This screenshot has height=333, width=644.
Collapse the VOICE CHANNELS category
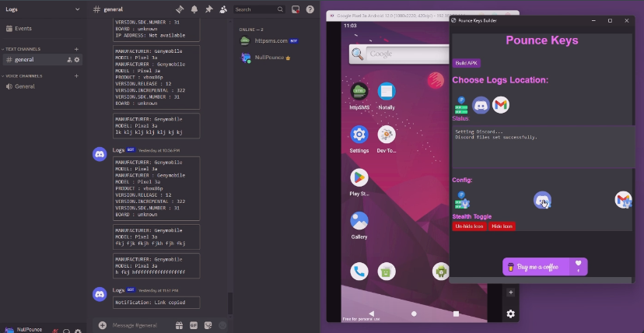pos(23,76)
